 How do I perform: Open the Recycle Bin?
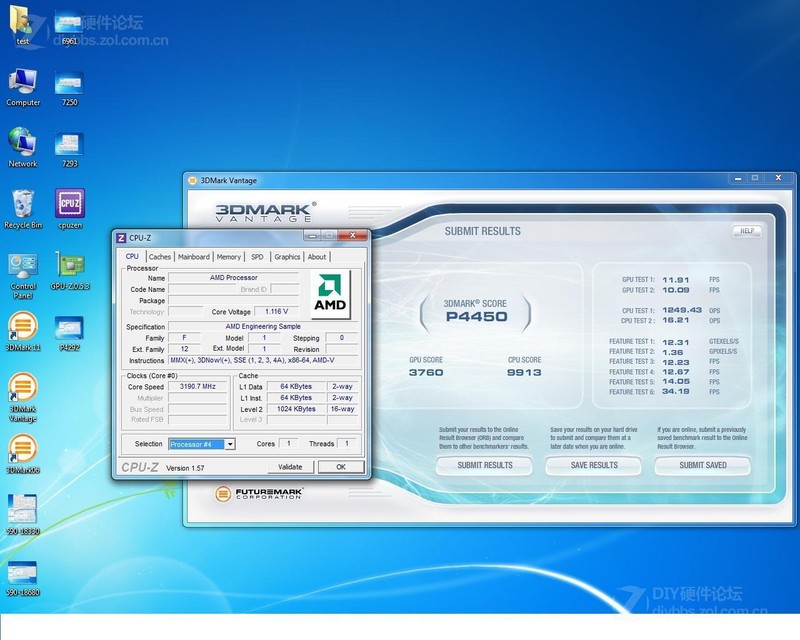click(x=23, y=209)
